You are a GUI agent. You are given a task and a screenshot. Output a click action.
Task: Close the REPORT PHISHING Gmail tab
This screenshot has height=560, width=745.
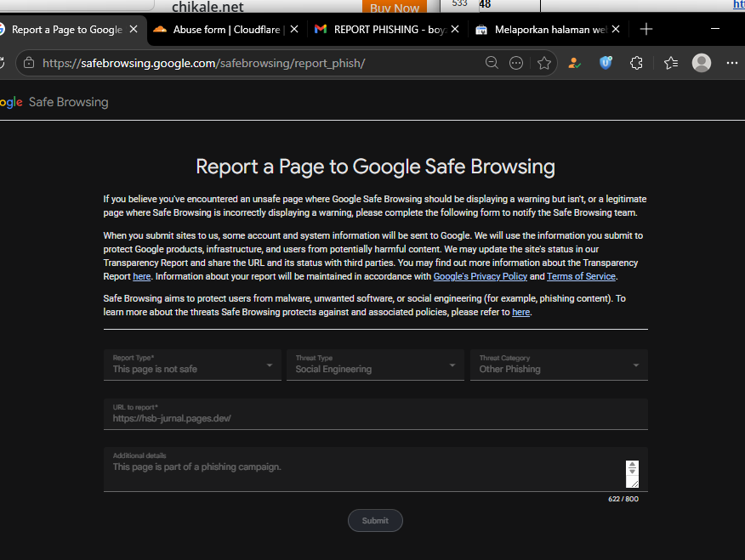pyautogui.click(x=455, y=29)
